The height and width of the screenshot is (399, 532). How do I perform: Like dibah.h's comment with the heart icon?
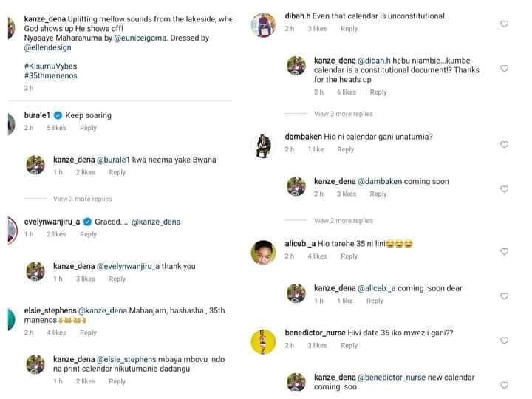tap(505, 24)
